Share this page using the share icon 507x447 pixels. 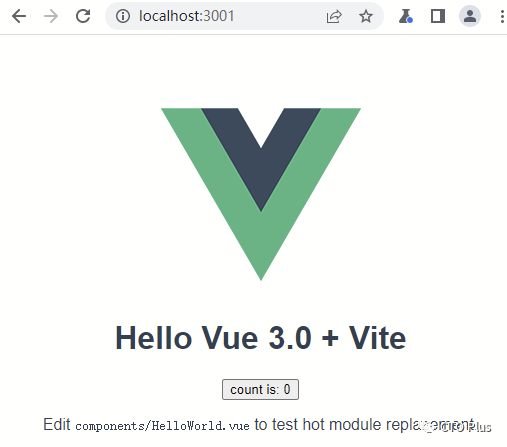[334, 16]
